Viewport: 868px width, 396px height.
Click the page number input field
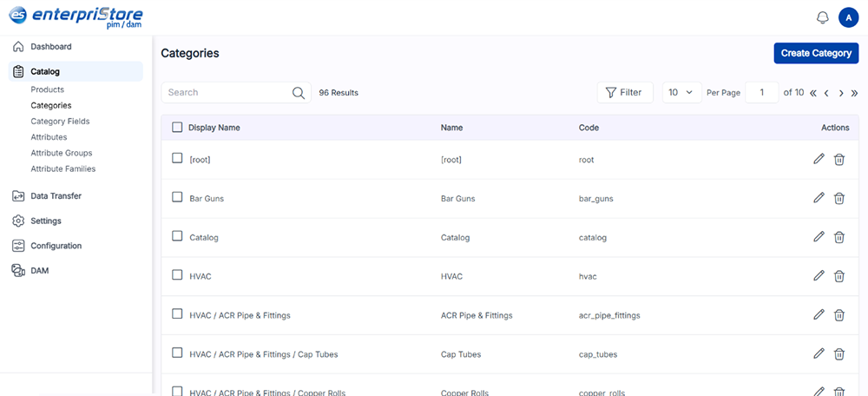[762, 93]
